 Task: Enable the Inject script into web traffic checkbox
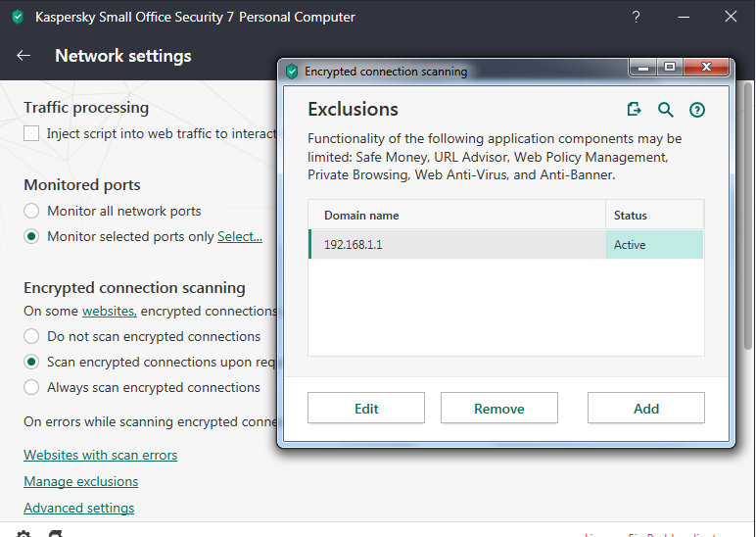click(31, 133)
